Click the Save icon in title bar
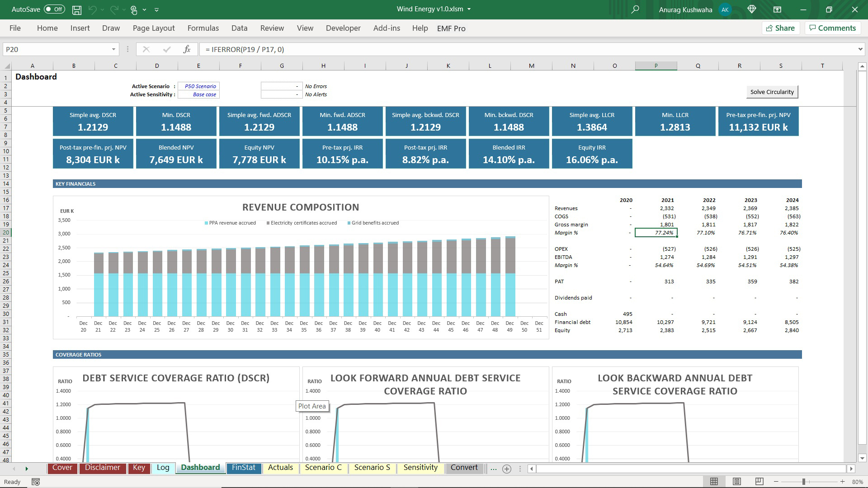Screen dimensions: 868x488 click(77, 9)
